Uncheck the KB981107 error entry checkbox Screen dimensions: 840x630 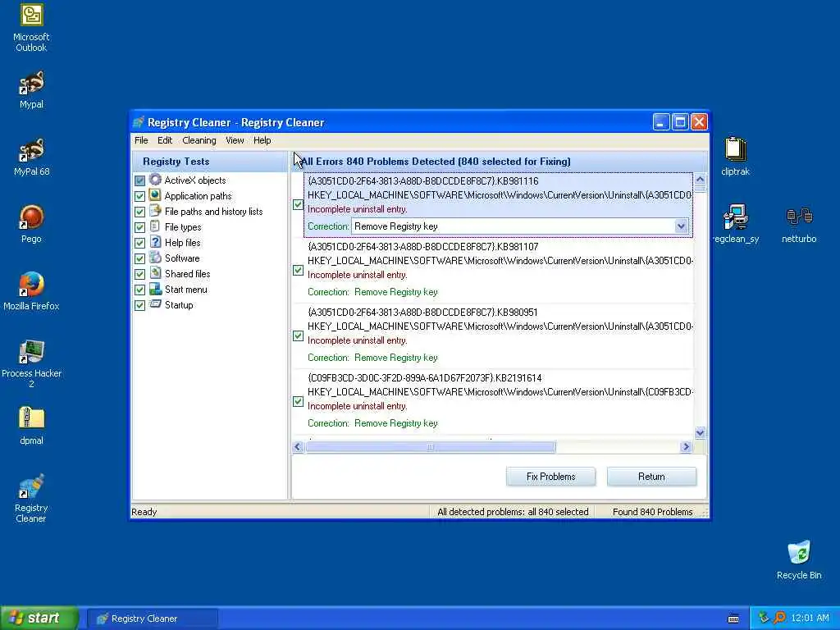tap(299, 271)
